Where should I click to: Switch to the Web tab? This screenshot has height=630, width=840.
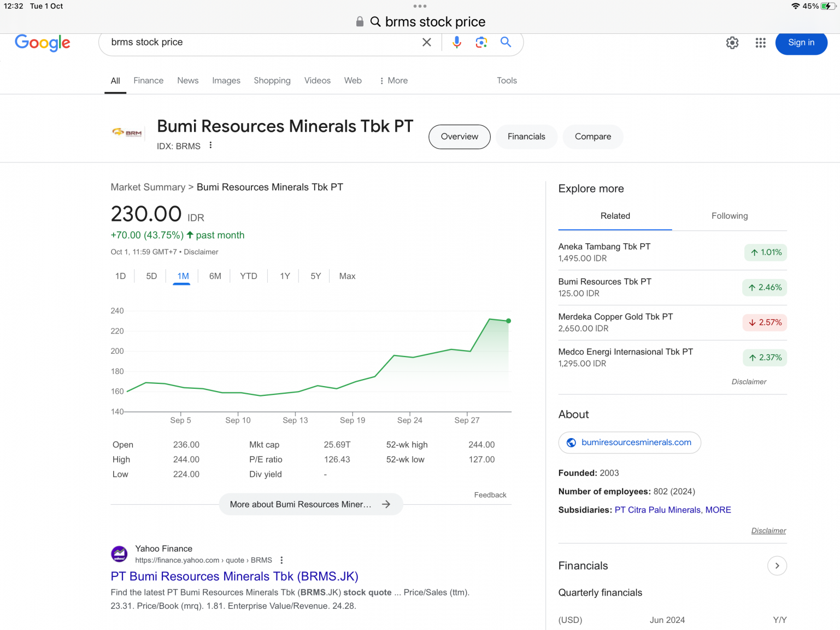click(353, 80)
